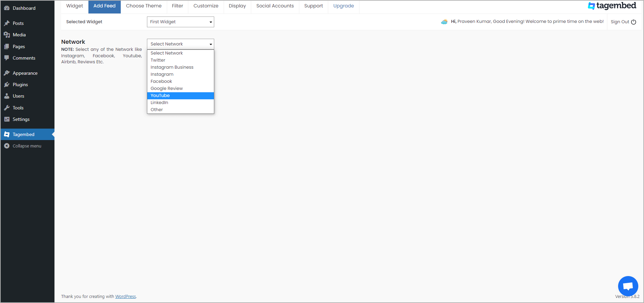The height and width of the screenshot is (303, 644).
Task: Click the Settings sliders icon
Action: 7,119
